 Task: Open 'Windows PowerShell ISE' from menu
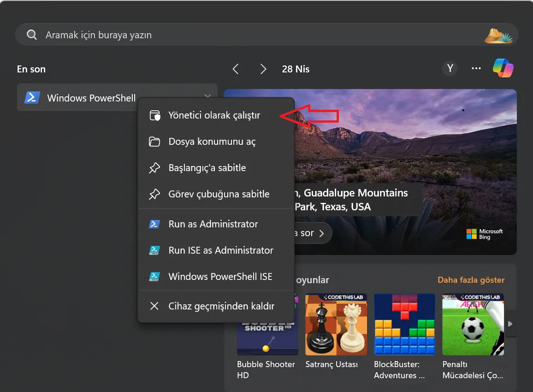[216, 276]
